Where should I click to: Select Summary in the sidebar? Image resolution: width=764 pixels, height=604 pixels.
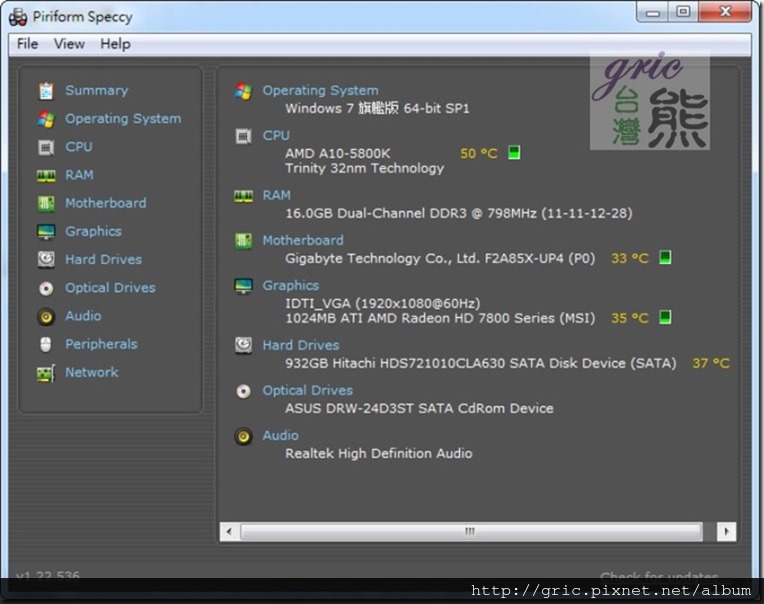point(96,91)
